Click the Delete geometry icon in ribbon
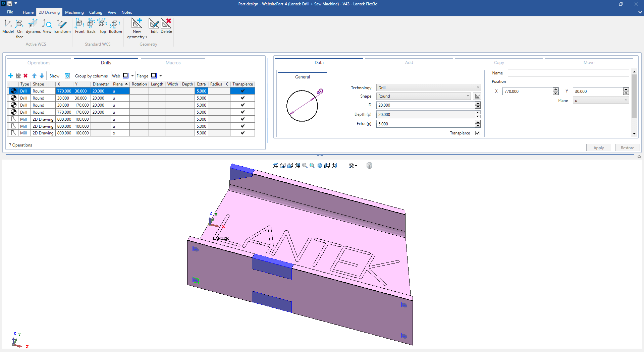Screen dimensions: 644x352 point(166,24)
